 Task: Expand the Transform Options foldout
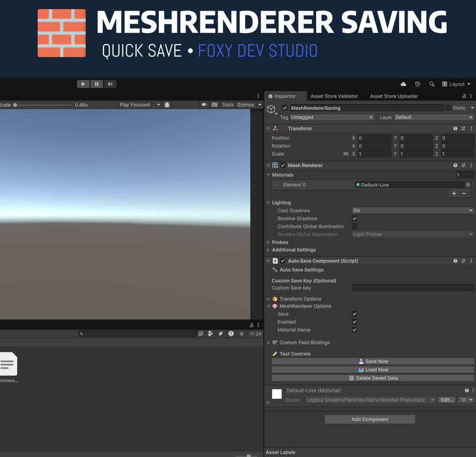(269, 299)
